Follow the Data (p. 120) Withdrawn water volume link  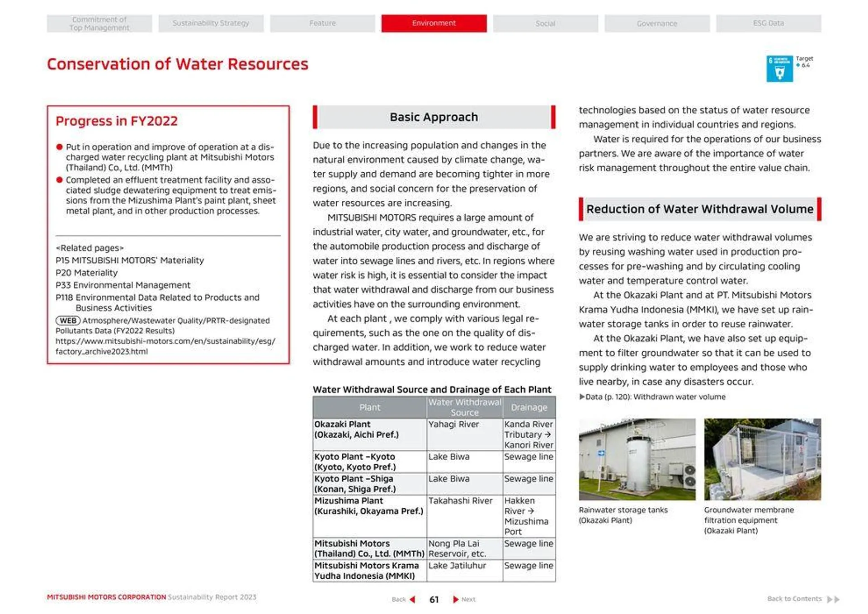coord(652,397)
